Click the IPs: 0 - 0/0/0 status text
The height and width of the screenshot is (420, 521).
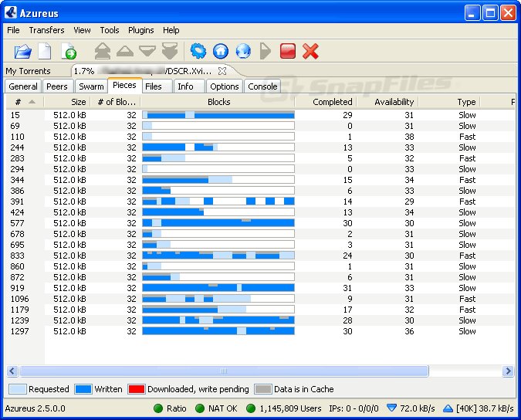pyautogui.click(x=354, y=408)
